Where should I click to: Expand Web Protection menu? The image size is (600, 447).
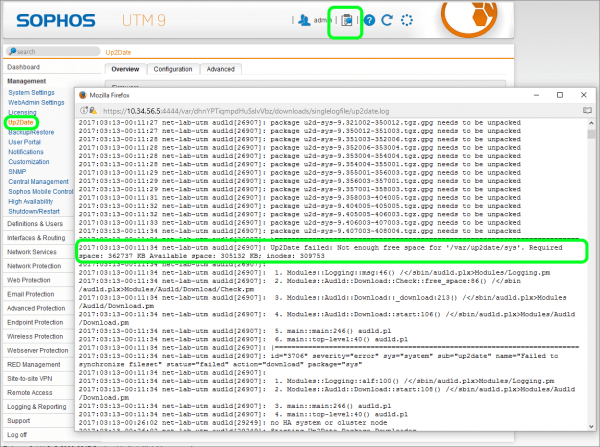(x=29, y=281)
